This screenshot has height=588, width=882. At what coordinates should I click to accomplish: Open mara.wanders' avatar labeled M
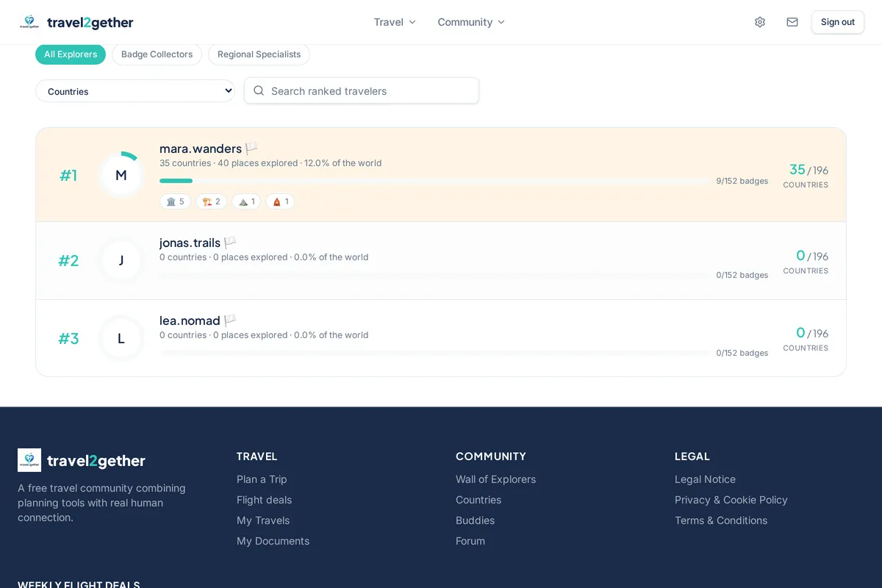[x=121, y=175]
